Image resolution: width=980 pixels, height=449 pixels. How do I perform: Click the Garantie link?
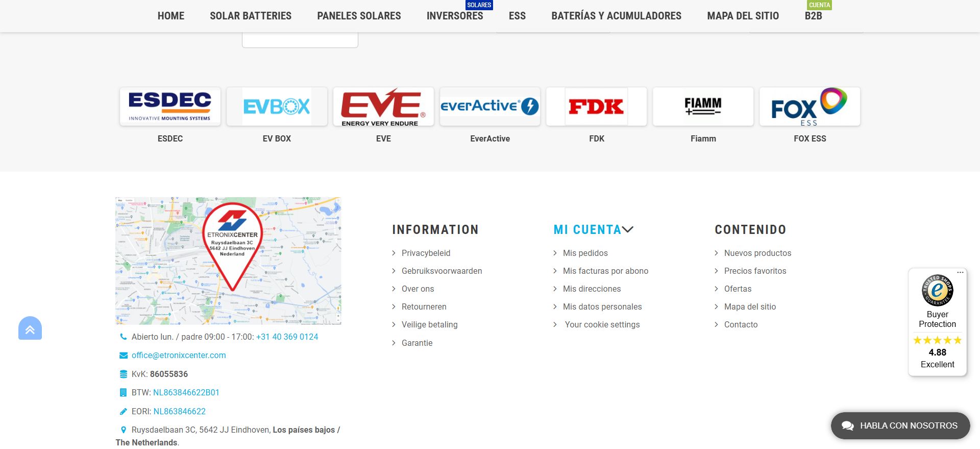click(416, 343)
